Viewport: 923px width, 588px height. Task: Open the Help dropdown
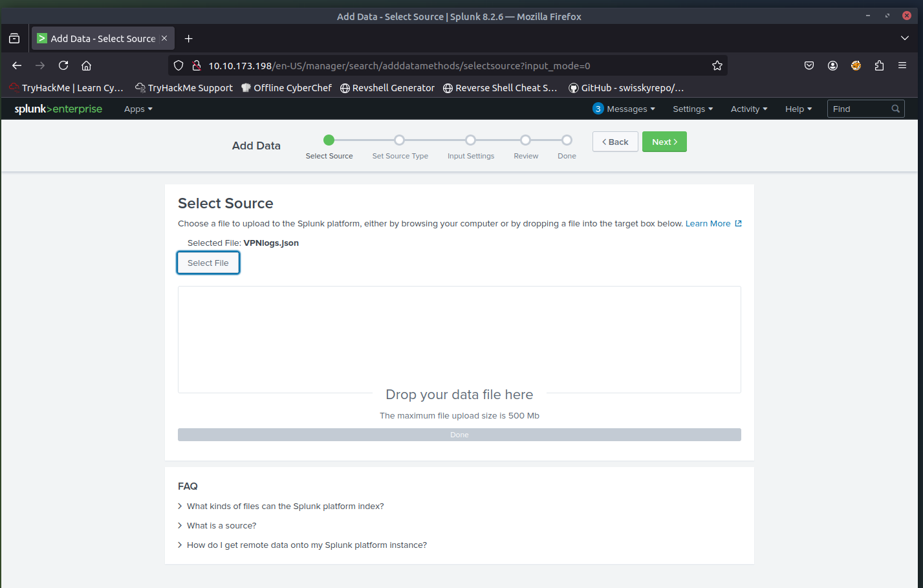(x=798, y=109)
